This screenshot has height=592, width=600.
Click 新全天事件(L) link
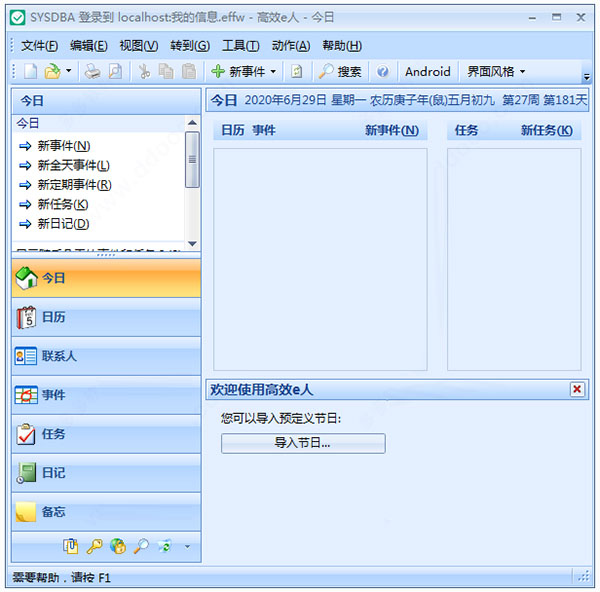coord(73,165)
